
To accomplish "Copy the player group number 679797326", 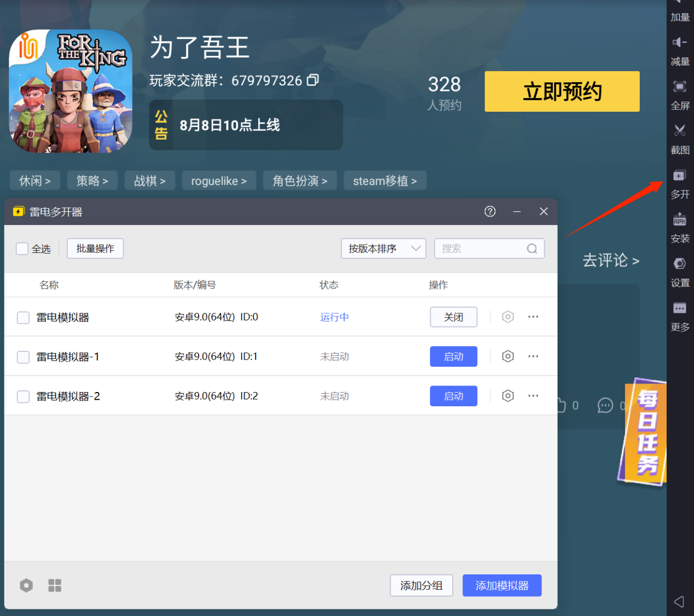I will (313, 80).
